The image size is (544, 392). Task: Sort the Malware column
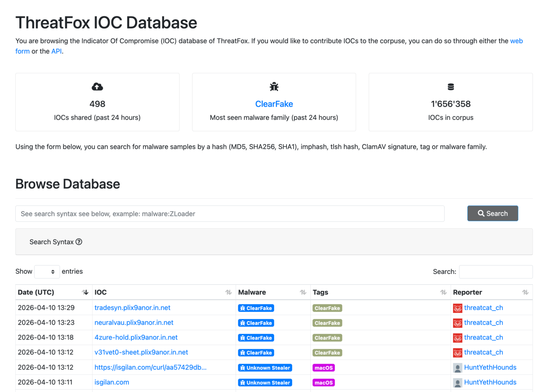tap(303, 292)
